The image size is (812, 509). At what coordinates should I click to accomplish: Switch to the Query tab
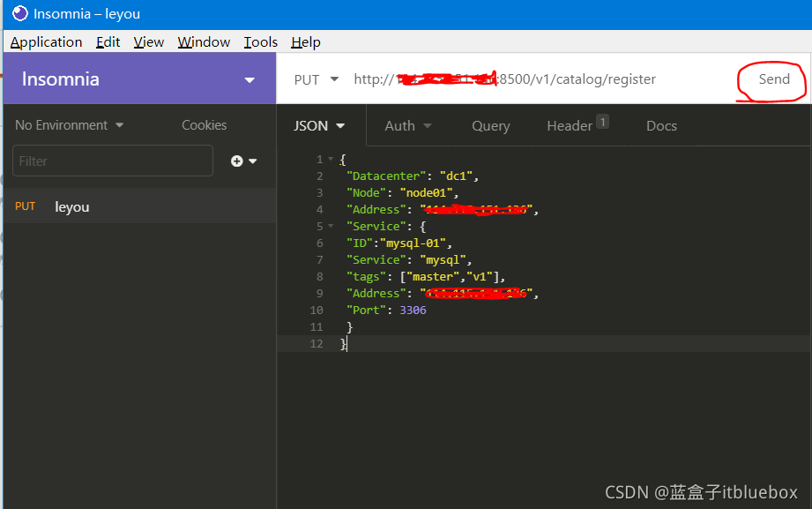(x=491, y=126)
